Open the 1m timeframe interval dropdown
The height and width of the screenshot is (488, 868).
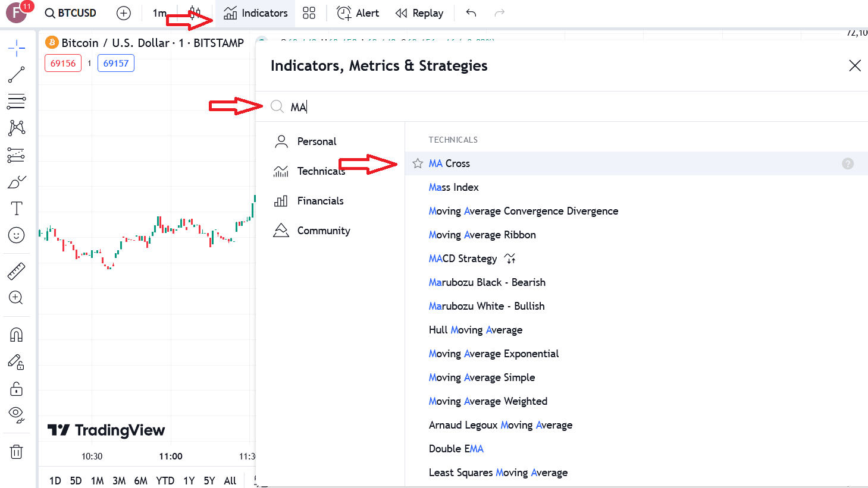pyautogui.click(x=159, y=13)
